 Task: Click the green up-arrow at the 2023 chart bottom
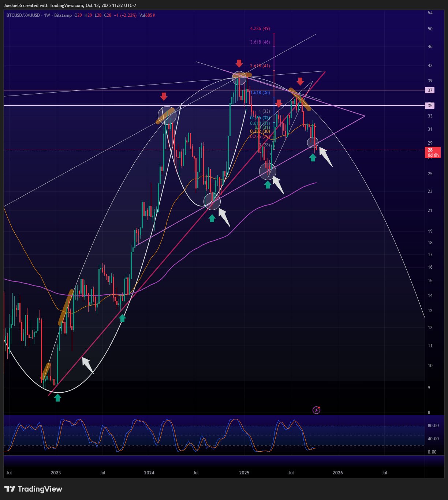click(57, 398)
